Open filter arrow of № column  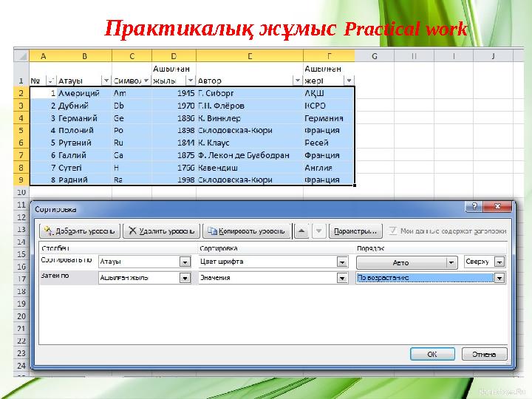50,81
